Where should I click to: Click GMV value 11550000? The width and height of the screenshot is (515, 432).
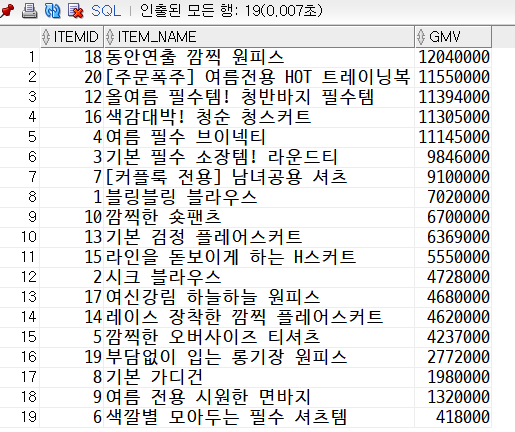453,77
